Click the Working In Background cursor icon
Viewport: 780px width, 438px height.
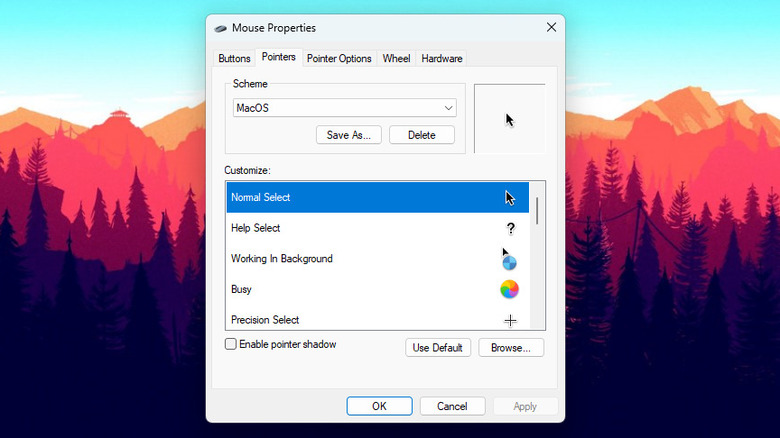509,259
